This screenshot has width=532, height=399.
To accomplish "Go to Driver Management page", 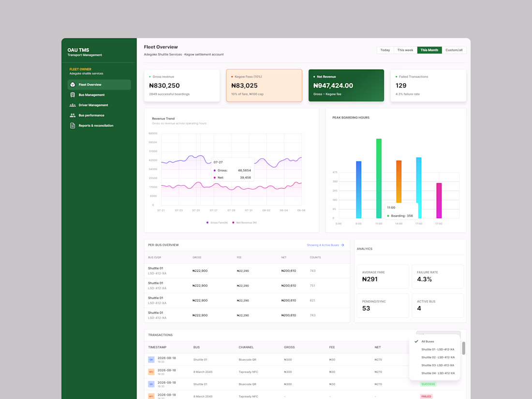I will [99, 105].
